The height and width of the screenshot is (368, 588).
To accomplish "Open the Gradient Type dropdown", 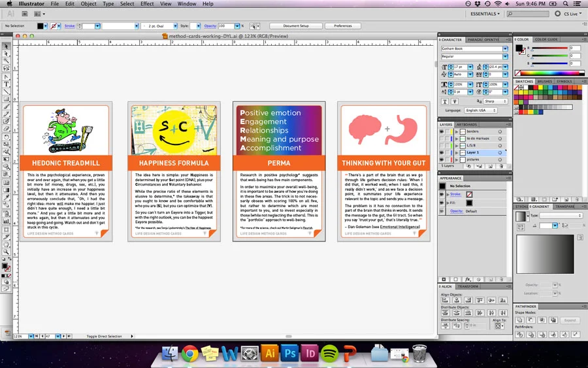I will [561, 216].
